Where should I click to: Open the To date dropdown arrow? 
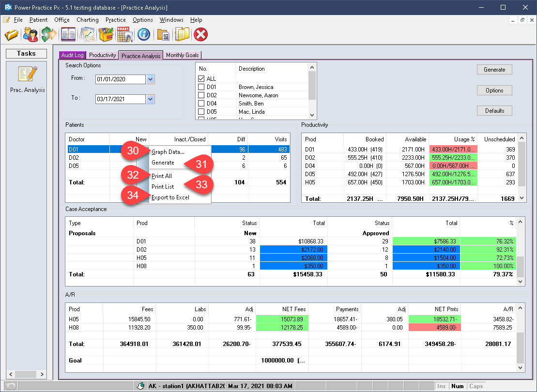pos(150,99)
